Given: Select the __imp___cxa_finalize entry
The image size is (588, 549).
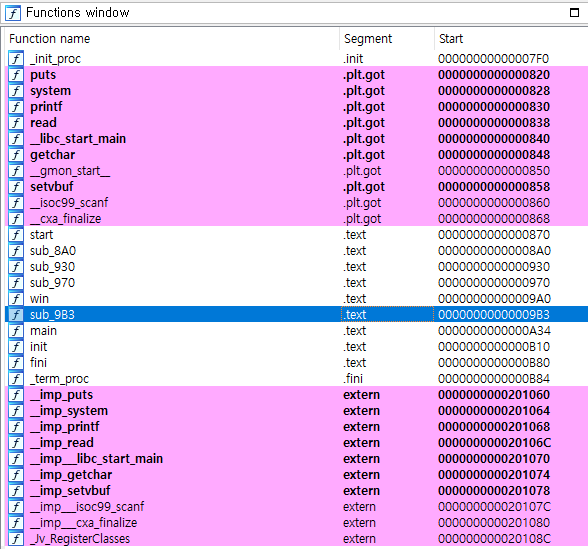Looking at the screenshot, I should pyautogui.click(x=84, y=523).
